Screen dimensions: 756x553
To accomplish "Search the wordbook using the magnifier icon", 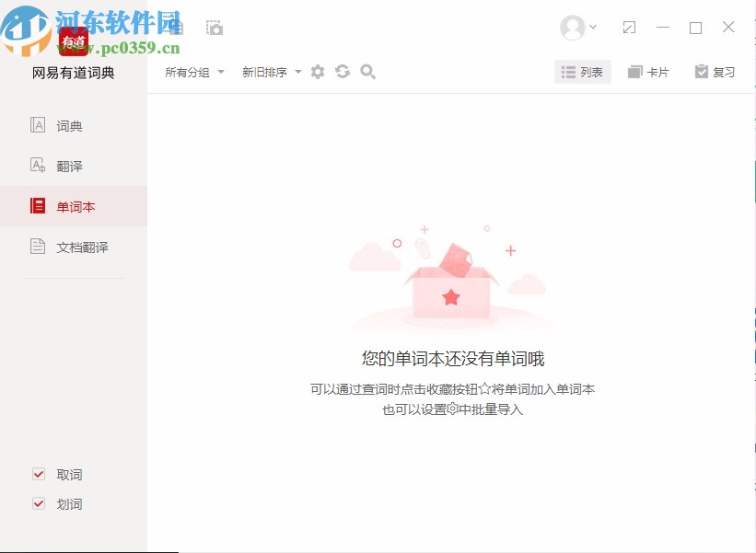I will pos(367,71).
